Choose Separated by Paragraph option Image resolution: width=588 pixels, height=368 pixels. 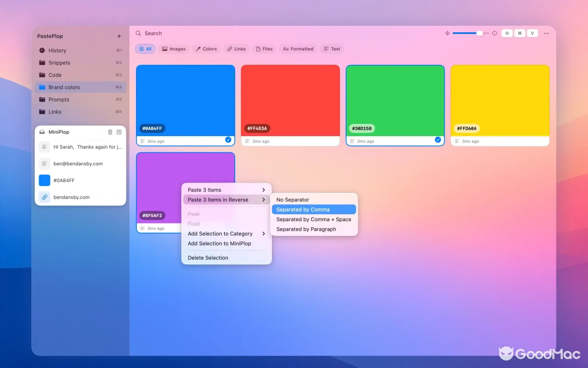click(314, 229)
